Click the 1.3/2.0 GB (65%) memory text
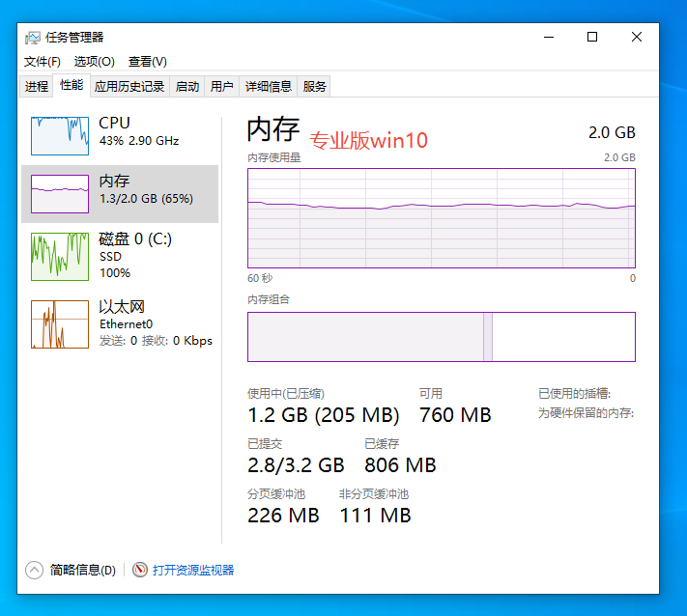Screen dimensions: 687x616 pyautogui.click(x=146, y=199)
